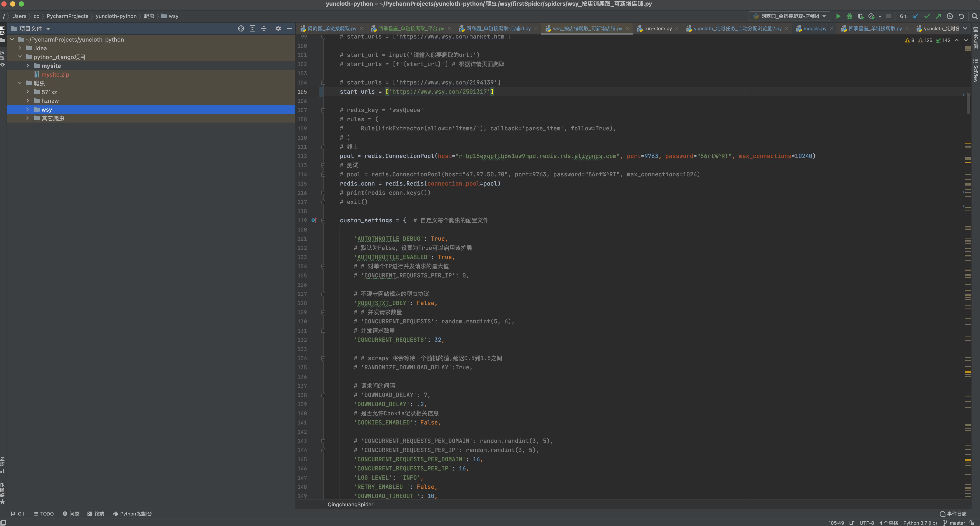
Task: Open the 问题 problems tool window
Action: tap(71, 514)
